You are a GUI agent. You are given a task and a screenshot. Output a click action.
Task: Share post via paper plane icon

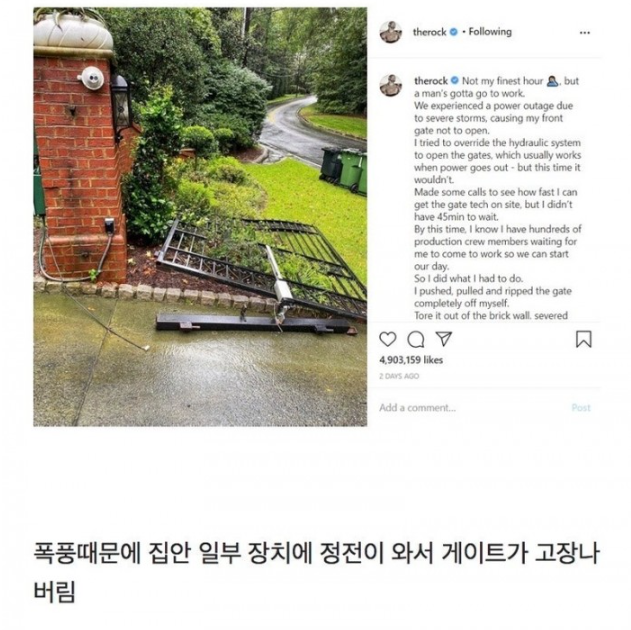(x=444, y=339)
